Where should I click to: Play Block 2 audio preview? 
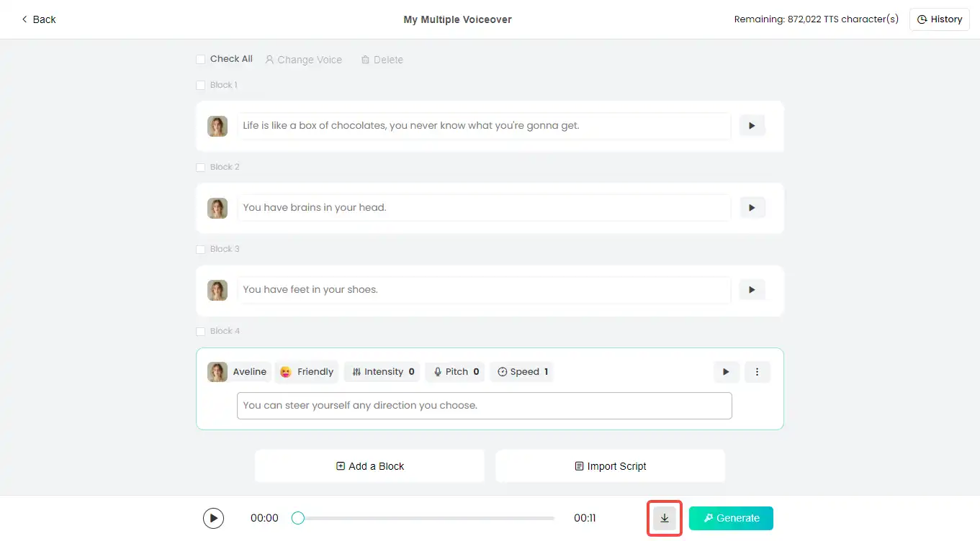[x=752, y=208]
